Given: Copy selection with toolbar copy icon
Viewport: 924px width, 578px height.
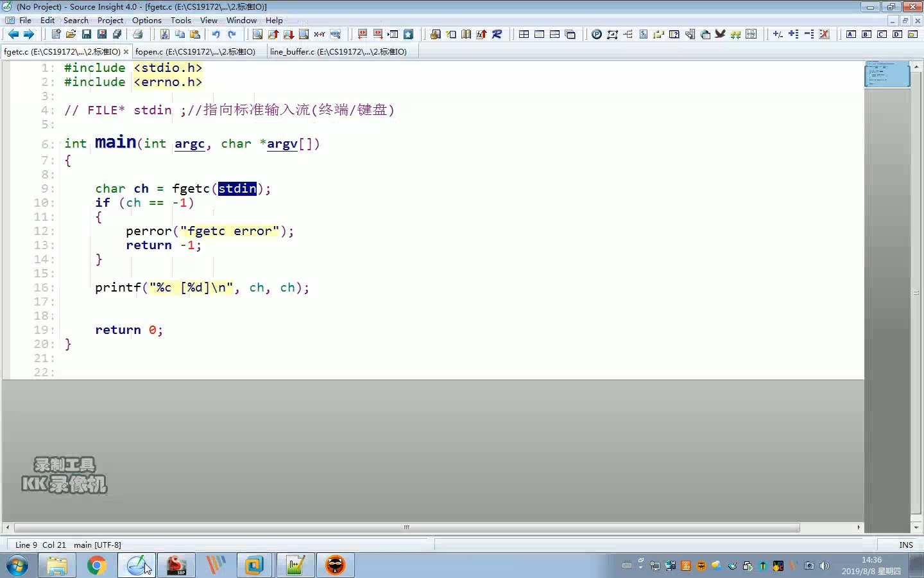Looking at the screenshot, I should [180, 35].
